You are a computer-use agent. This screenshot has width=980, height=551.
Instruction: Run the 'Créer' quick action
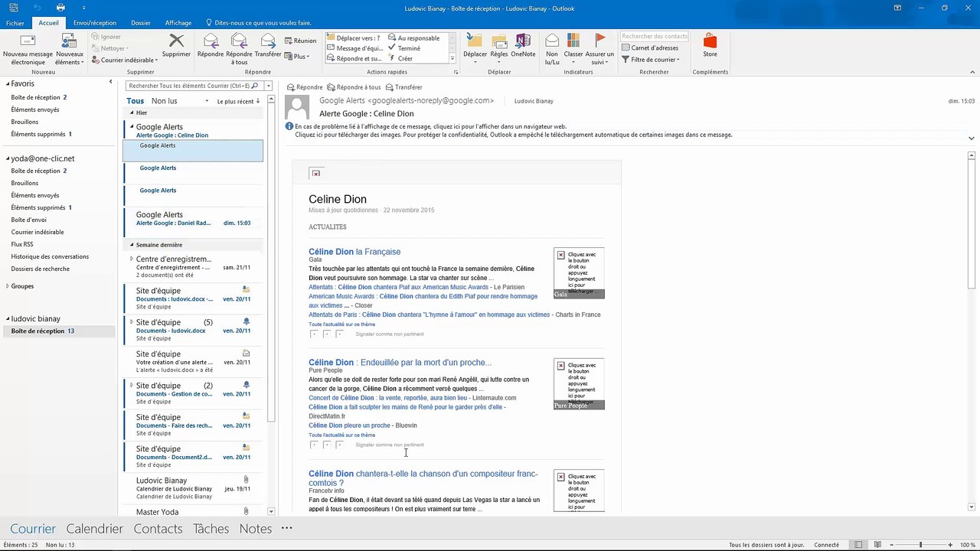[401, 59]
